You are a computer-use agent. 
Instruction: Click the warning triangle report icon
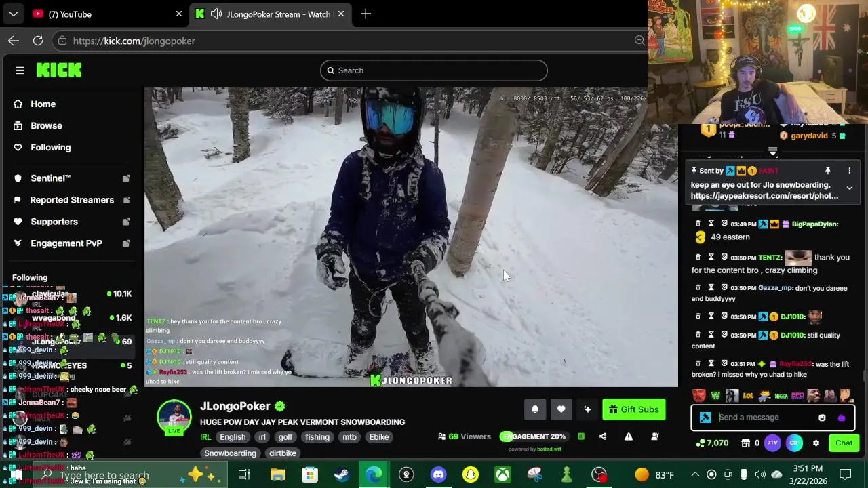pyautogui.click(x=629, y=436)
